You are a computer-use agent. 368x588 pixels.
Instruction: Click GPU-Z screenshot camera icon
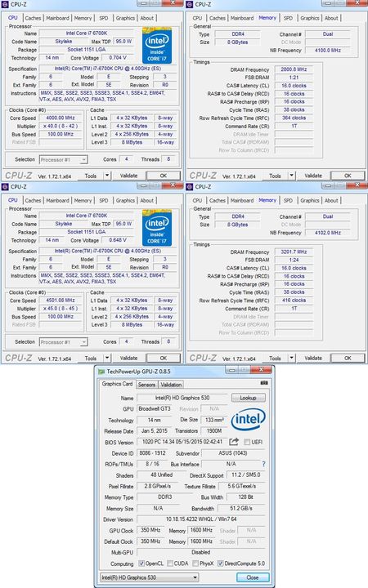264,383
